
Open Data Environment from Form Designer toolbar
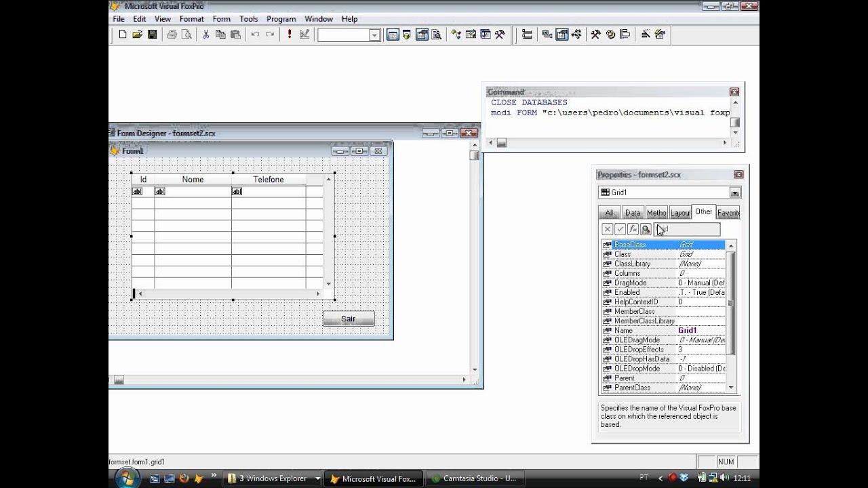(547, 35)
